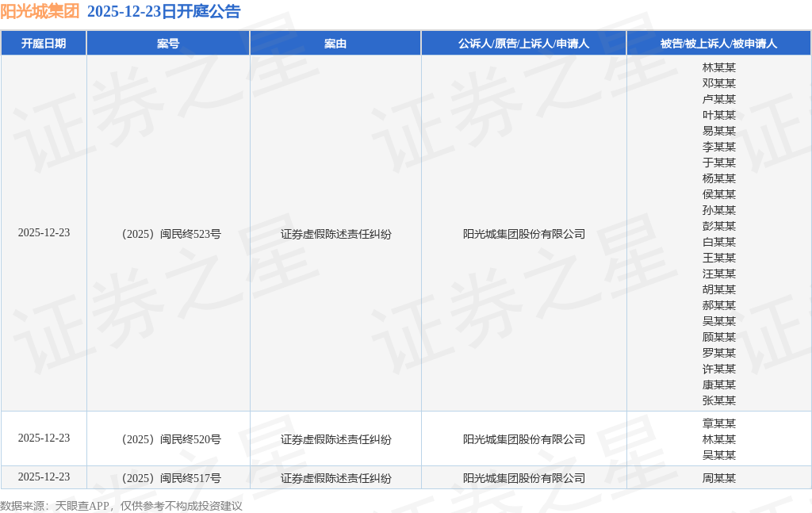This screenshot has width=812, height=513.
Task: Click the 数据来源 天眼查APP footnote
Action: click(121, 506)
